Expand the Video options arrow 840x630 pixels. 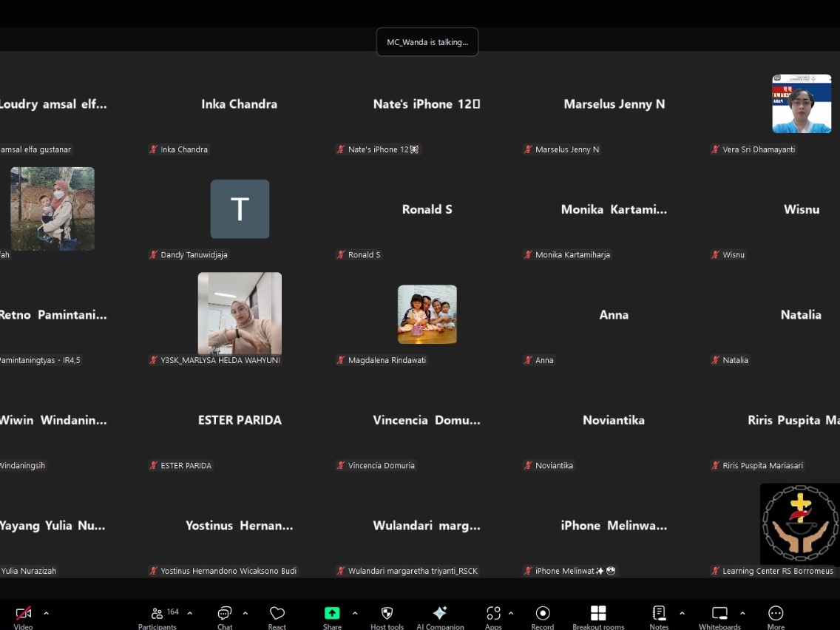pos(46,613)
